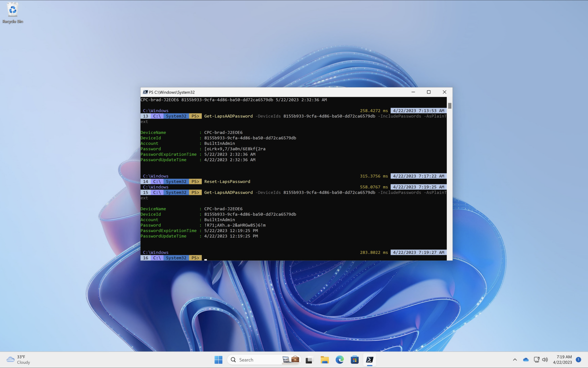Click update time 4/22/2023 12:19:25 PM
The width and height of the screenshot is (588, 368).
(231, 236)
